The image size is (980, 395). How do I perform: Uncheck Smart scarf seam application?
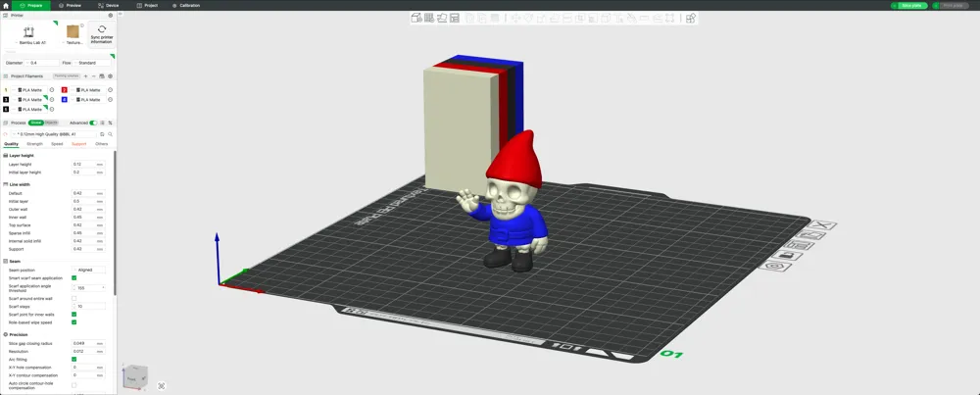73,277
